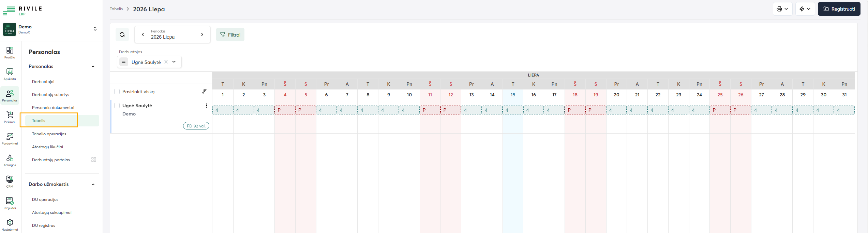868x233 pixels.
Task: Click the P cell for day 12
Action: (x=451, y=110)
